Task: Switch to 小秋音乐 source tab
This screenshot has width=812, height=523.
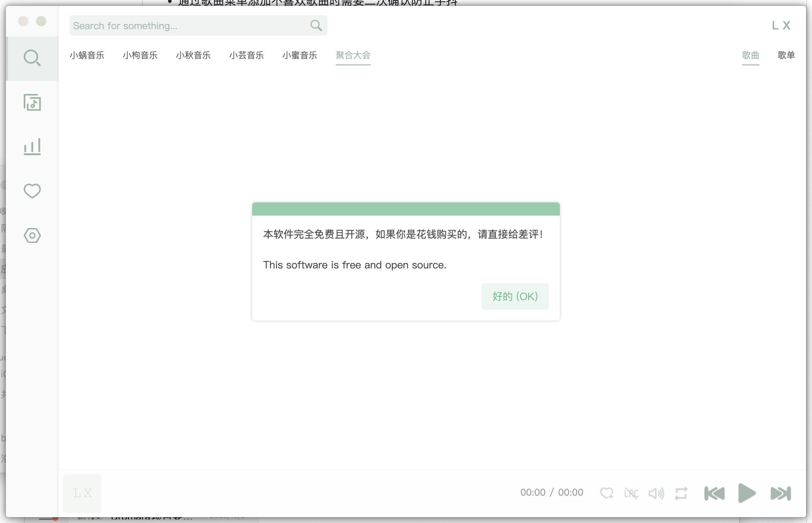Action: coord(193,55)
